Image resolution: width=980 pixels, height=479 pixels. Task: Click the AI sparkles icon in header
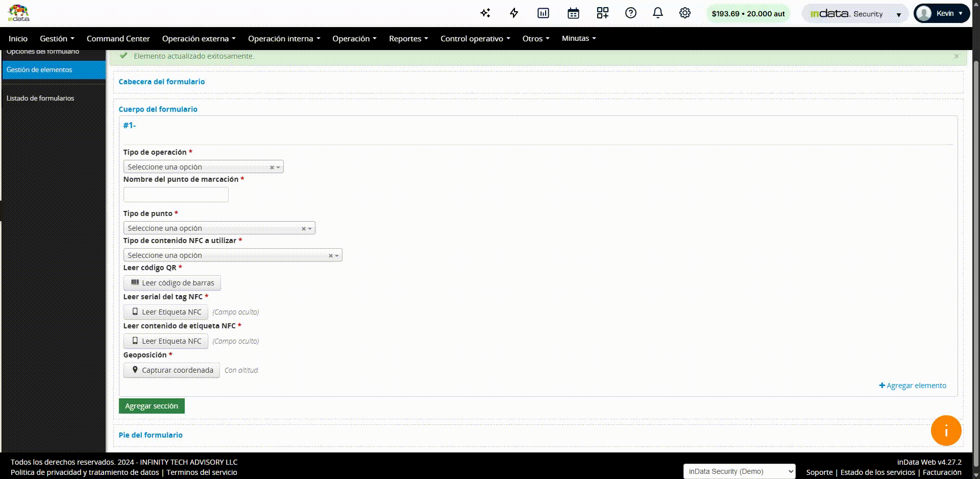pyautogui.click(x=485, y=13)
